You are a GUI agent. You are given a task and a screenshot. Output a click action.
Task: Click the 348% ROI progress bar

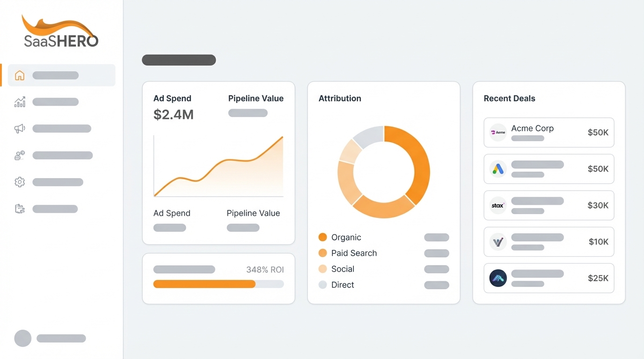[218, 284]
